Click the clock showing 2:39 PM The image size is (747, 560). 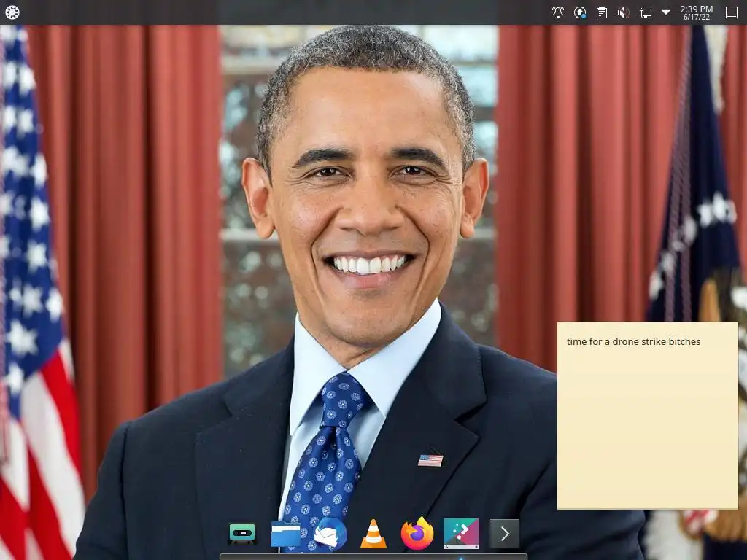pos(696,12)
